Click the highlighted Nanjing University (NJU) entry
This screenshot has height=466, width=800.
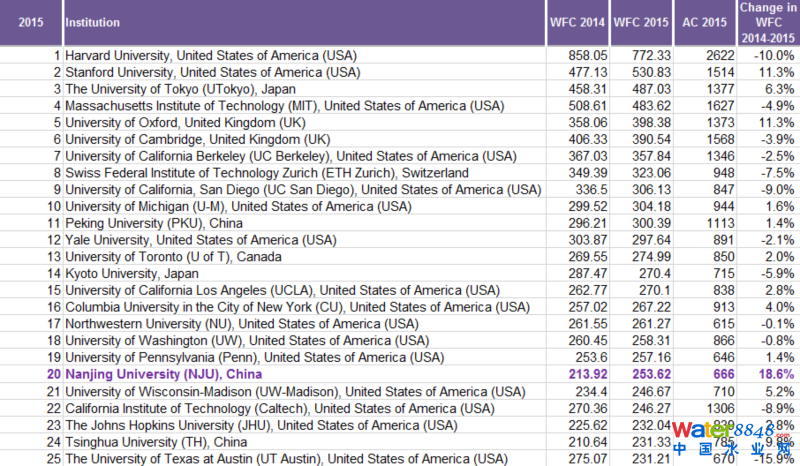(x=164, y=373)
